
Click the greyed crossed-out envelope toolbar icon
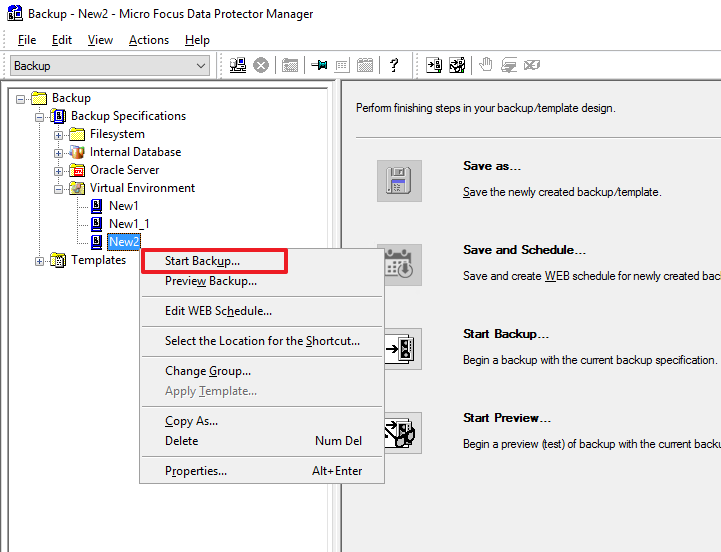point(532,65)
